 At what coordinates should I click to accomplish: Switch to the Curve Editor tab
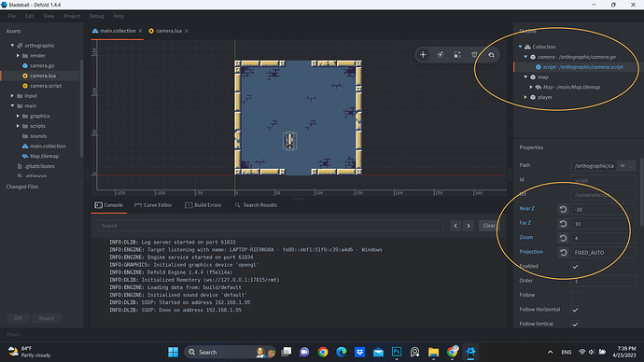click(153, 205)
